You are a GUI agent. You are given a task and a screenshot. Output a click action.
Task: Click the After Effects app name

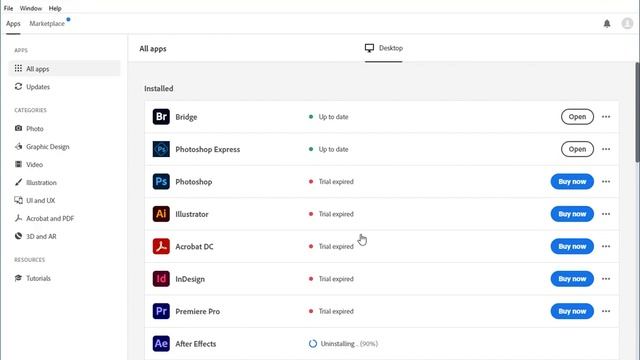[196, 344]
